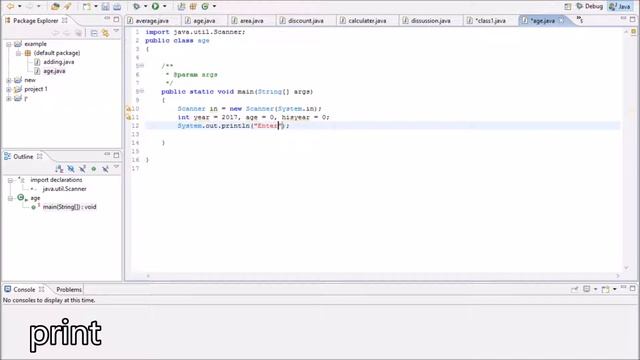Image resolution: width=640 pixels, height=360 pixels.
Task: Click the New Java Project toolbar icon
Action: tap(181, 7)
